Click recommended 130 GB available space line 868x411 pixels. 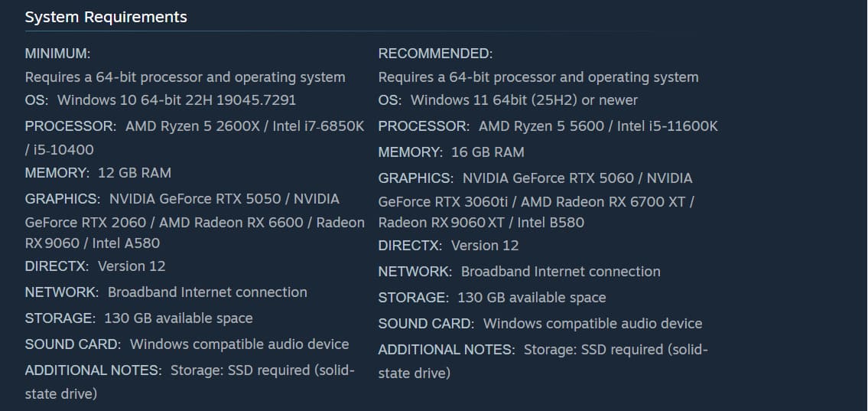point(493,298)
